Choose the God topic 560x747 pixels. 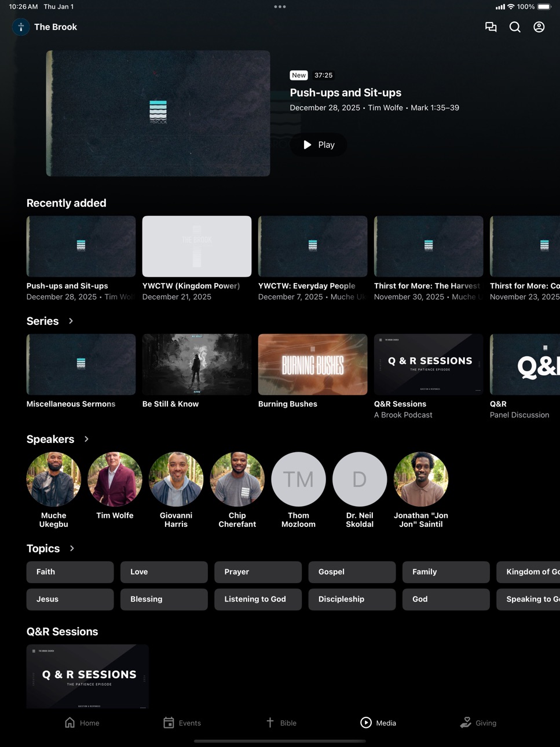(x=446, y=599)
